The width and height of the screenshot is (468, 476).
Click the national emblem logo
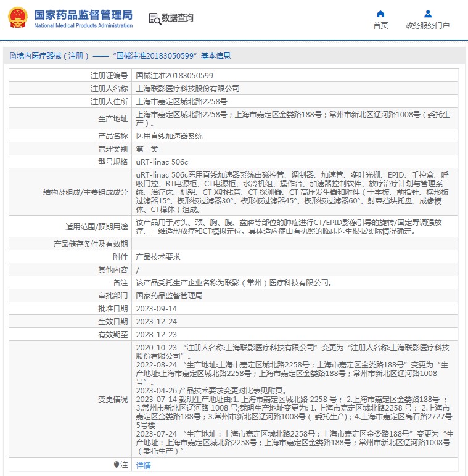pos(18,18)
